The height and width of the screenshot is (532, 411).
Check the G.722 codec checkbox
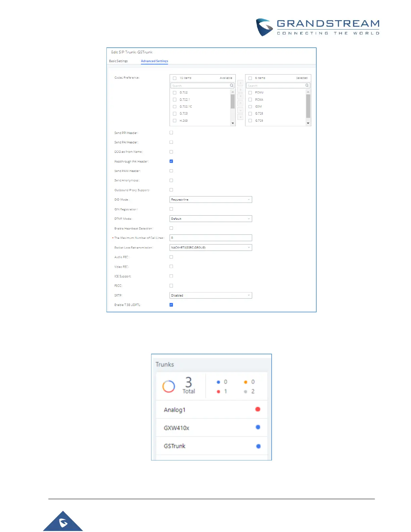click(175, 93)
